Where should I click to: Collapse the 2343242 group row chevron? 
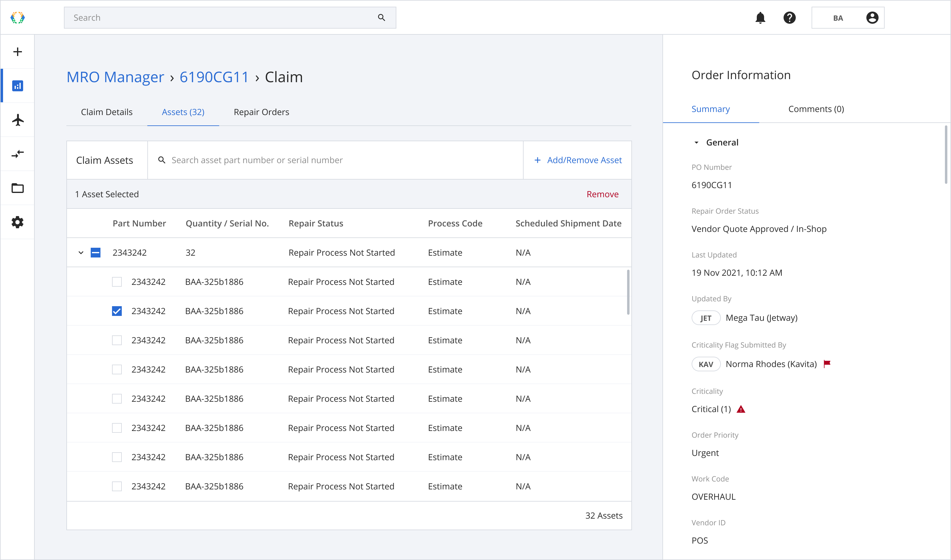[x=81, y=252]
